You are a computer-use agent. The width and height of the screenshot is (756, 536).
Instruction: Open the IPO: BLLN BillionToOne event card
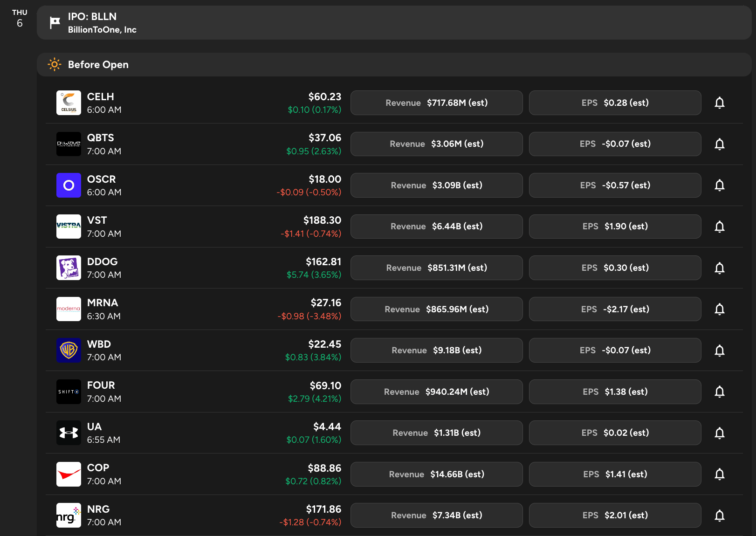point(394,23)
